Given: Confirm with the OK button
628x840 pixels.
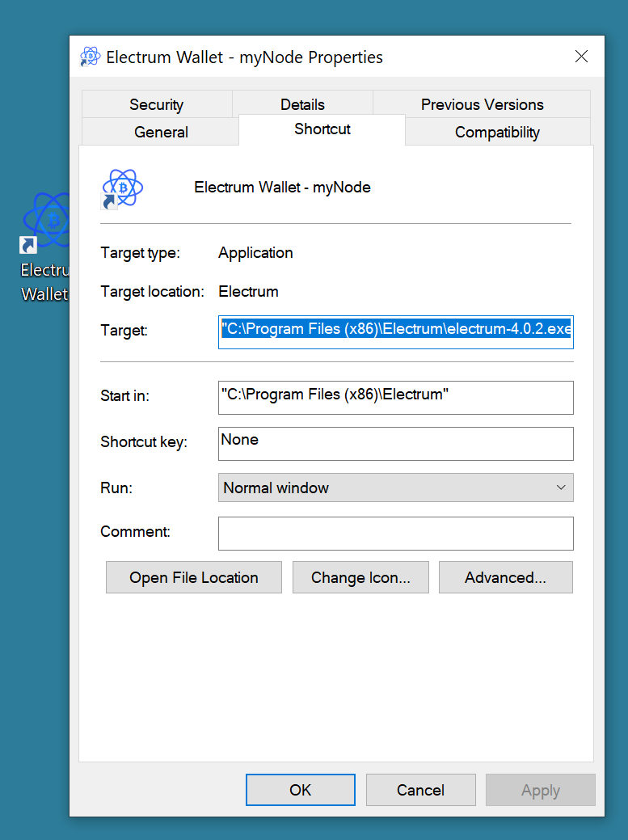Looking at the screenshot, I should [301, 790].
